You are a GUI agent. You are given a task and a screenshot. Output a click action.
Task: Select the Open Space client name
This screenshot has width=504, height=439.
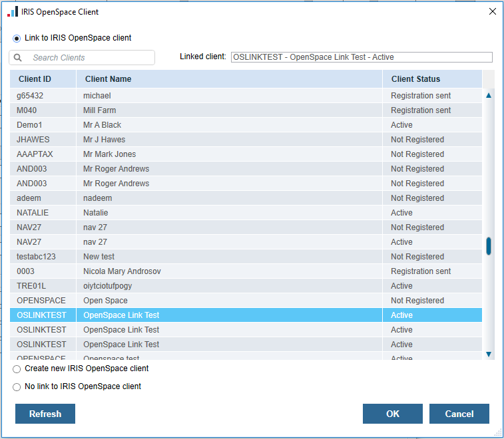[105, 301]
